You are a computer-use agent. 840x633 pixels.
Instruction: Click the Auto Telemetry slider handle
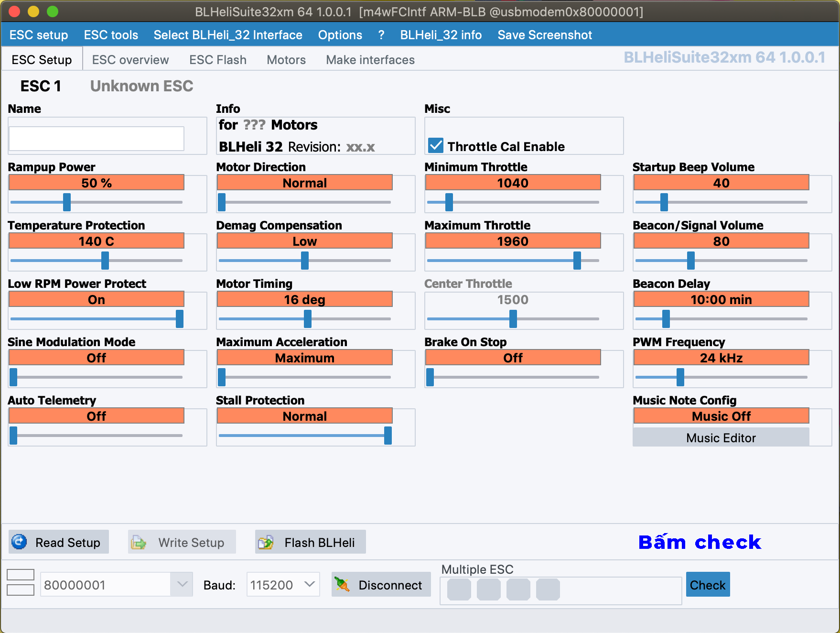click(x=13, y=435)
